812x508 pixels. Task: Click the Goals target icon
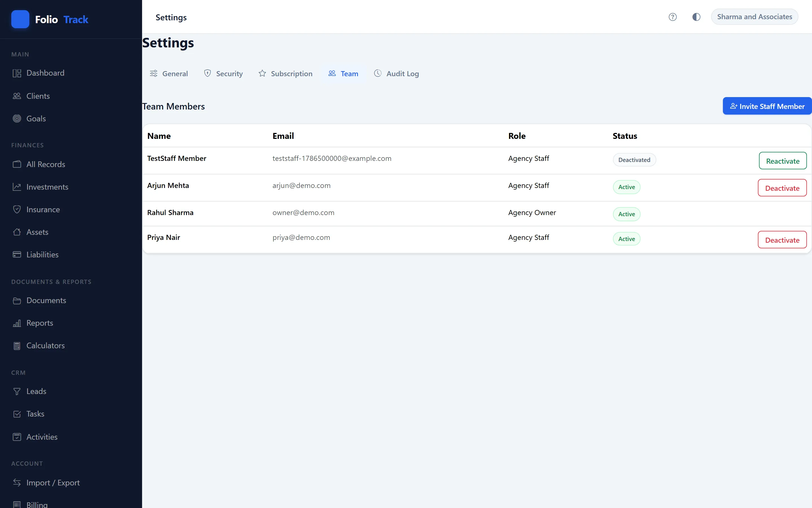(x=17, y=119)
